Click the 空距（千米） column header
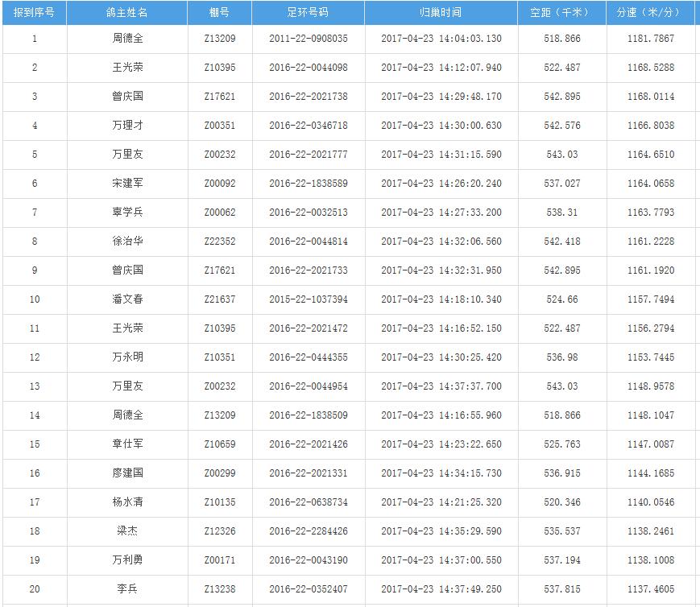Screen dimensions: 700x607 coord(561,13)
